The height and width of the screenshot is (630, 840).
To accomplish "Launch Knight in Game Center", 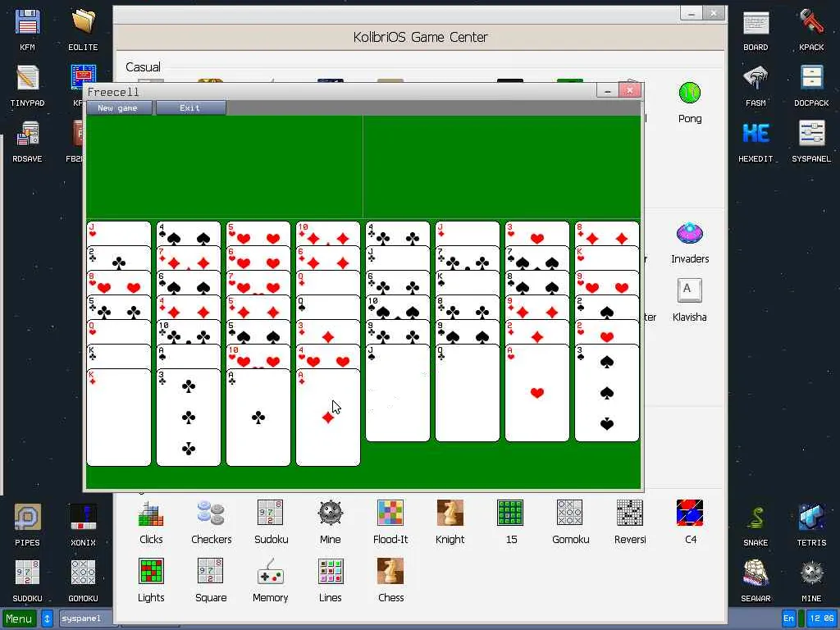I will tap(450, 523).
